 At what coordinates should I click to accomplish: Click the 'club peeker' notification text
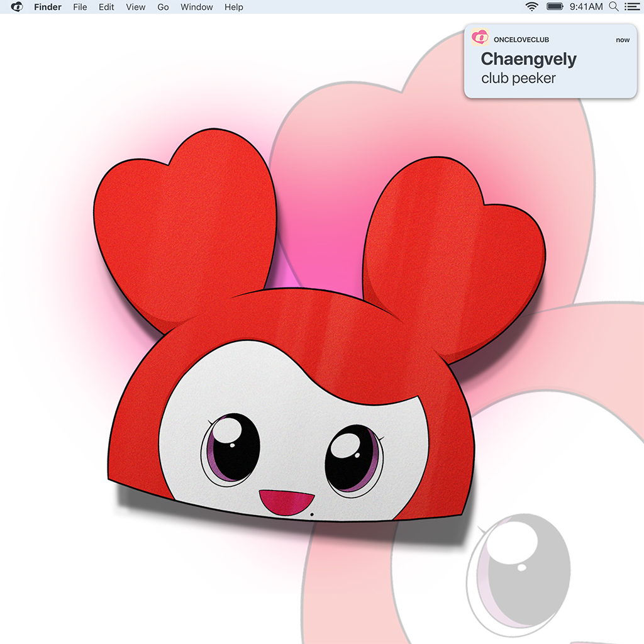pyautogui.click(x=518, y=79)
